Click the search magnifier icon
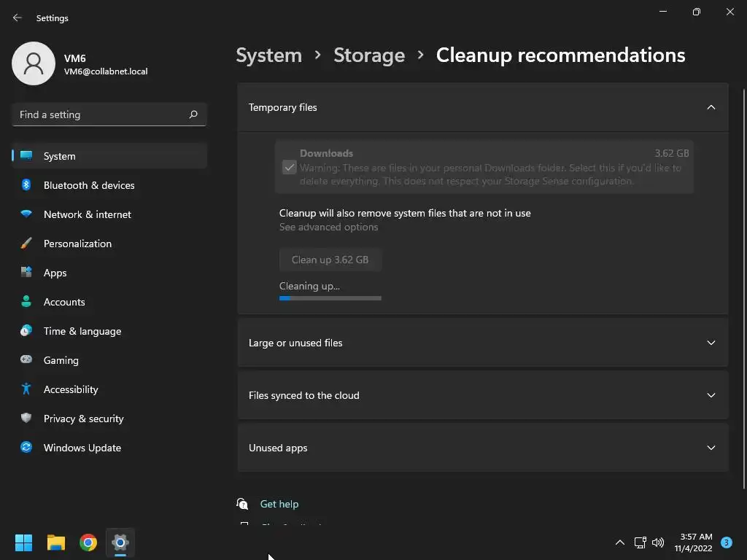Screen dimensions: 747x560 (x=193, y=114)
